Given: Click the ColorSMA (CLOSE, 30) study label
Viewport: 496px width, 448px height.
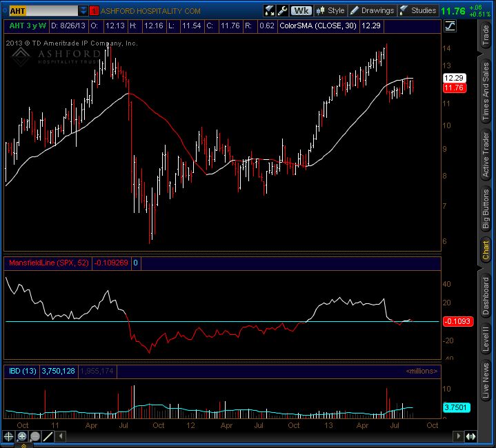Looking at the screenshot, I should [x=318, y=26].
